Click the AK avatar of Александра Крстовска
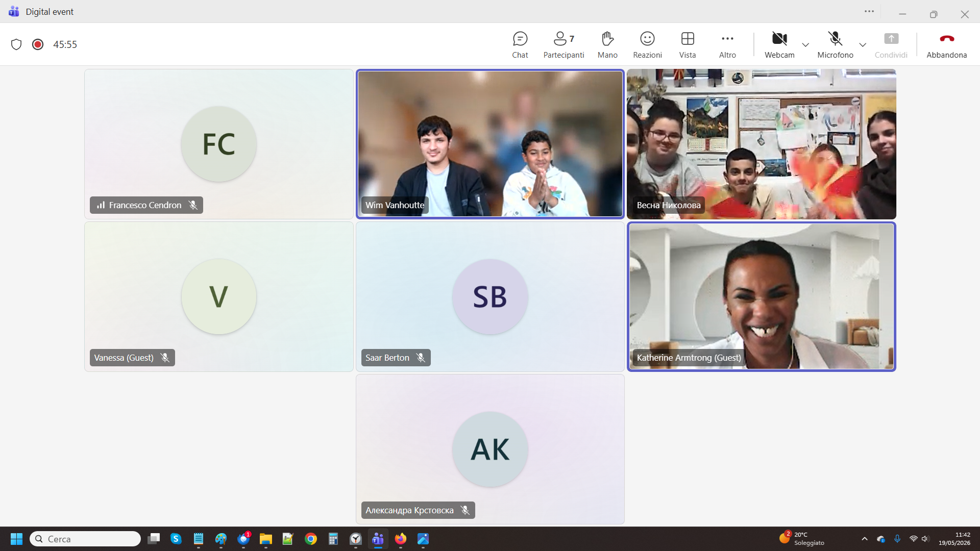 point(490,449)
